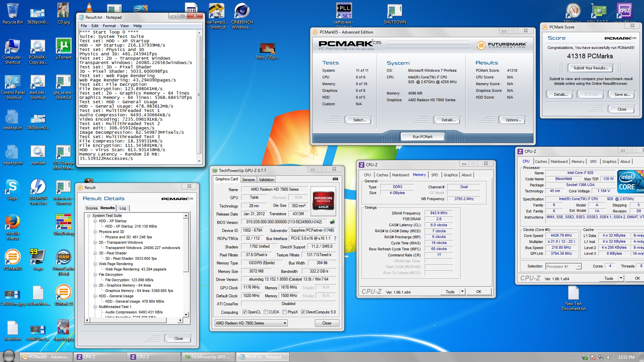Open PrimoCache (Beta) desktop icon
This screenshot has height=362, width=644.
[x=63, y=262]
